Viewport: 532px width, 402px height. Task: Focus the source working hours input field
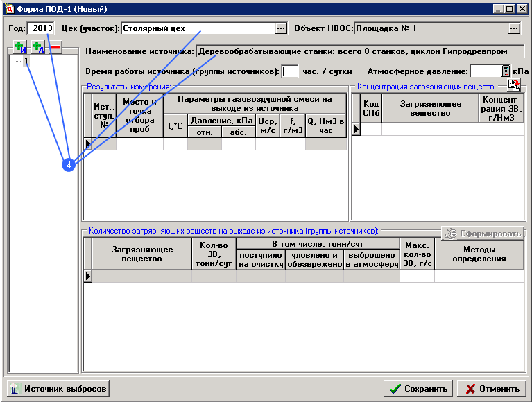[290, 71]
